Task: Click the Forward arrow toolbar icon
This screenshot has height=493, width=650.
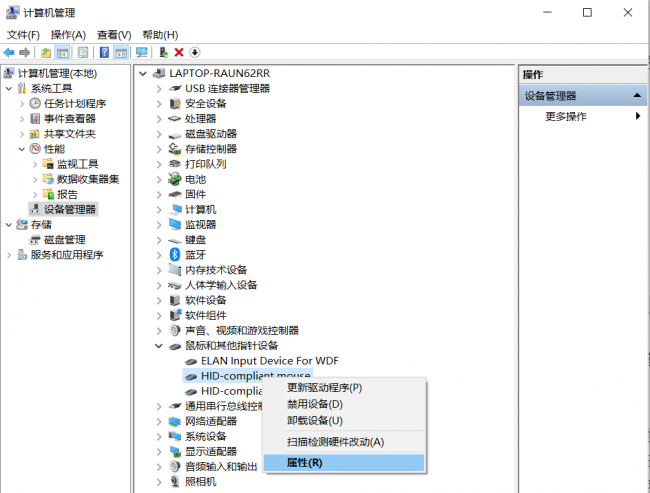Action: tap(24, 53)
